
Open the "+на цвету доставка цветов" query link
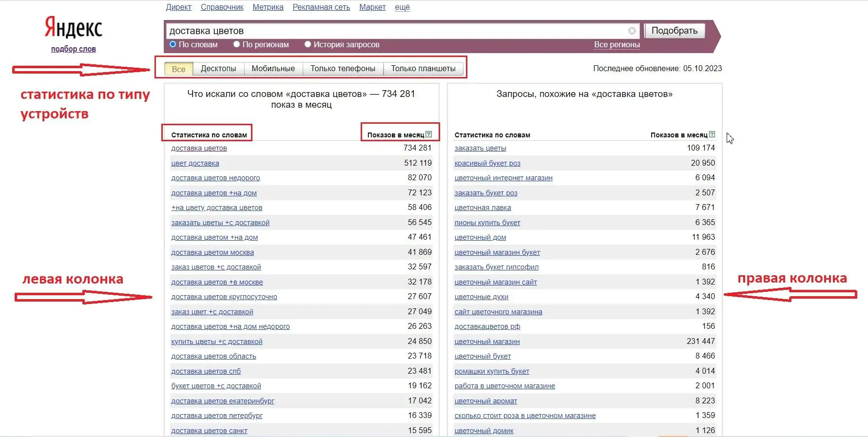point(216,208)
